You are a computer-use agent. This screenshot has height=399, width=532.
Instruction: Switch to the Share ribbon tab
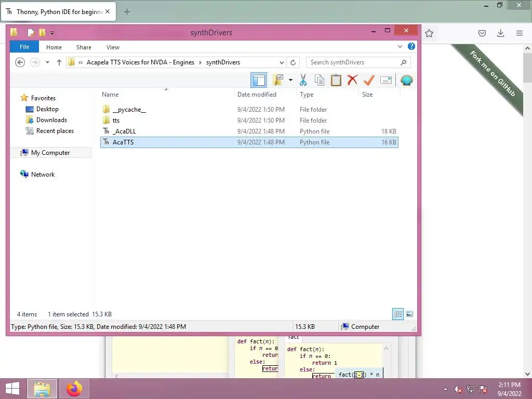(x=84, y=47)
